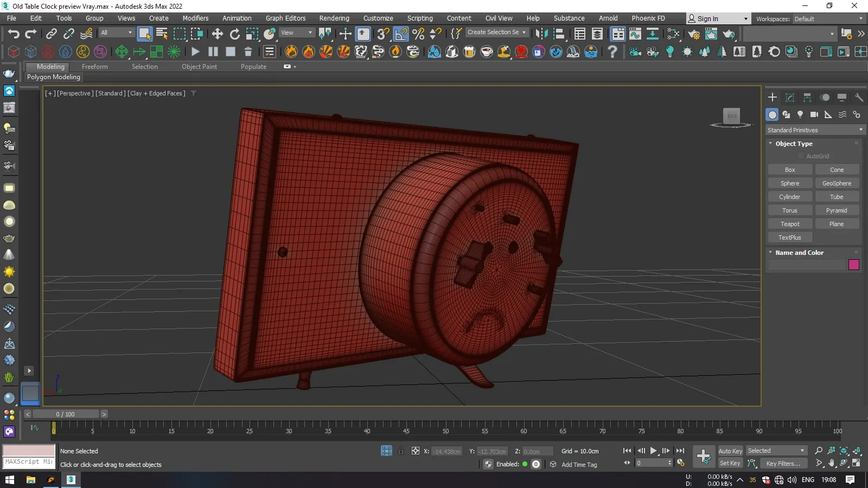868x488 pixels.
Task: Toggle Auto Key animation mode
Action: click(x=730, y=451)
